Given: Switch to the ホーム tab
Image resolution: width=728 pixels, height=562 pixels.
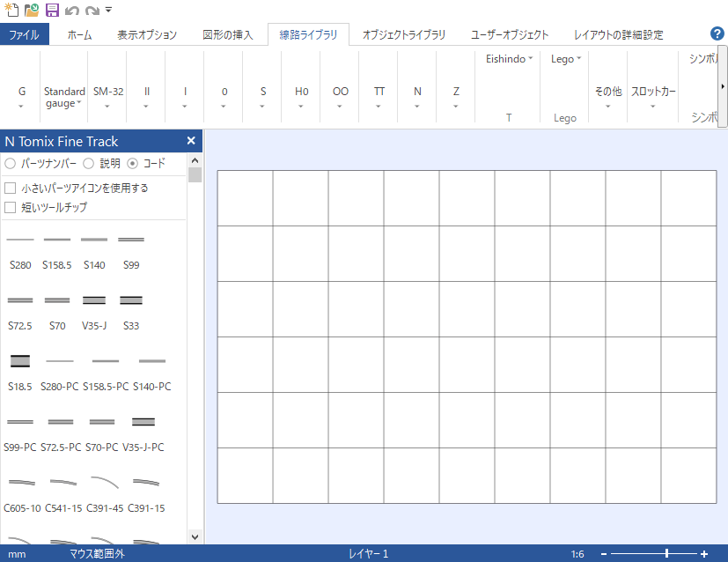Looking at the screenshot, I should pyautogui.click(x=79, y=35).
